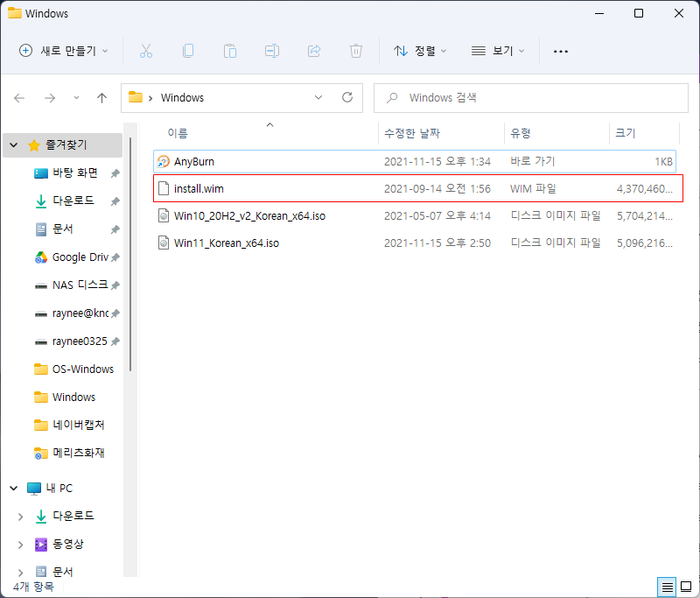
Task: Go forward with the right arrow
Action: [50, 98]
